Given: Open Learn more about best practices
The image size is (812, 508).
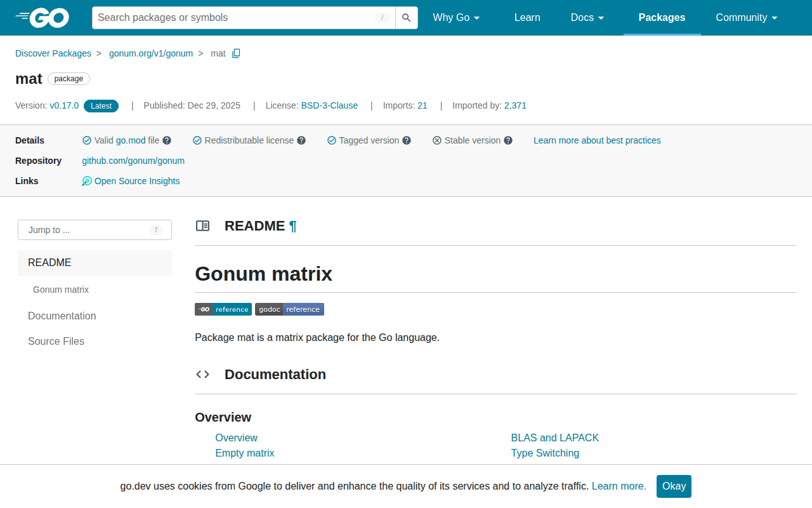Looking at the screenshot, I should click(x=597, y=140).
